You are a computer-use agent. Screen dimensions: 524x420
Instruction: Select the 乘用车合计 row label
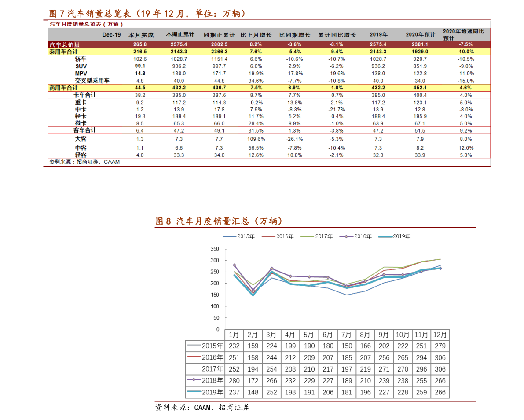[x=64, y=52]
